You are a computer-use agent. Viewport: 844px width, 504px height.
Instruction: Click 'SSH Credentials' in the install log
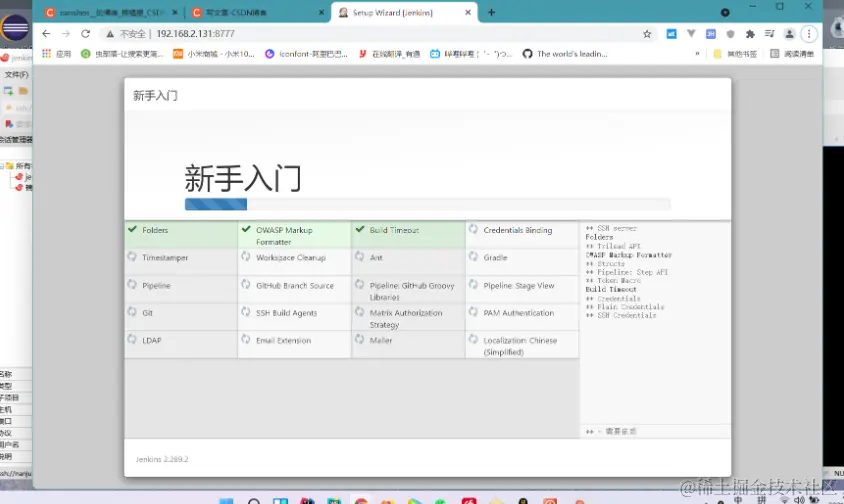(x=627, y=316)
